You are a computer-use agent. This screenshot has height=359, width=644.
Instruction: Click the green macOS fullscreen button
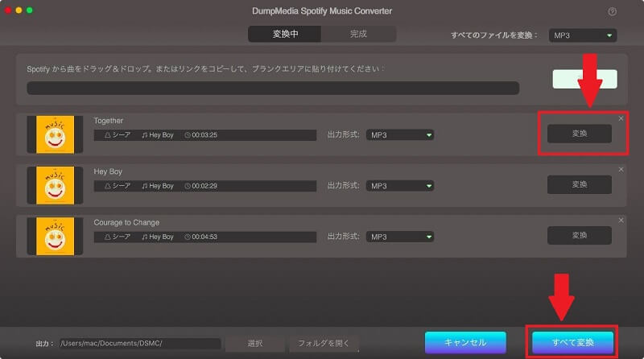click(30, 10)
